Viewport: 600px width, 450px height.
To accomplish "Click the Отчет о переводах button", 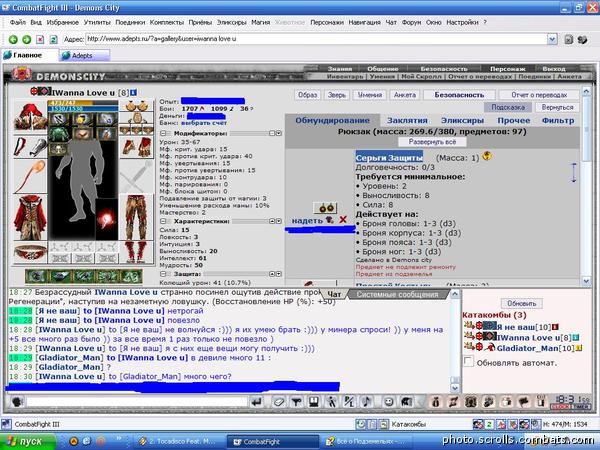I will point(539,95).
